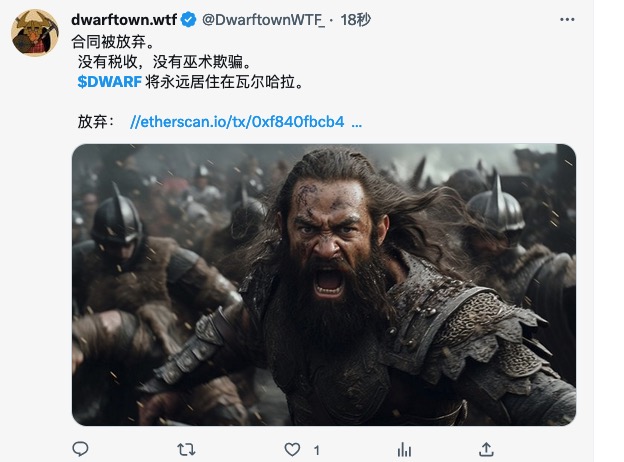Expand the angry bearded warrior image
The height and width of the screenshot is (462, 624).
tap(324, 285)
